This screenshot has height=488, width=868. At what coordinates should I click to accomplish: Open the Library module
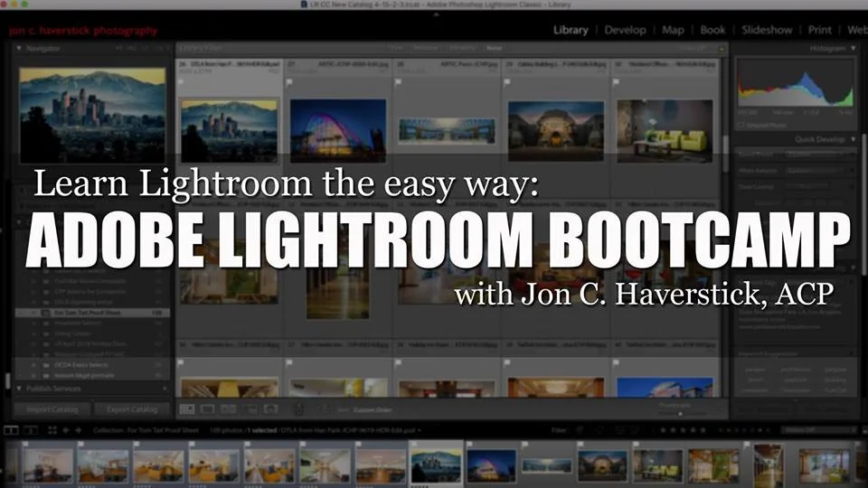(571, 30)
